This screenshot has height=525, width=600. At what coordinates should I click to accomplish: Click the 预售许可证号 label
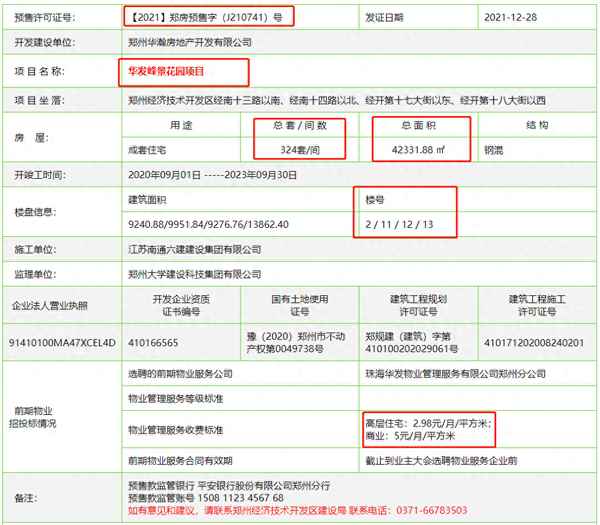(44, 18)
